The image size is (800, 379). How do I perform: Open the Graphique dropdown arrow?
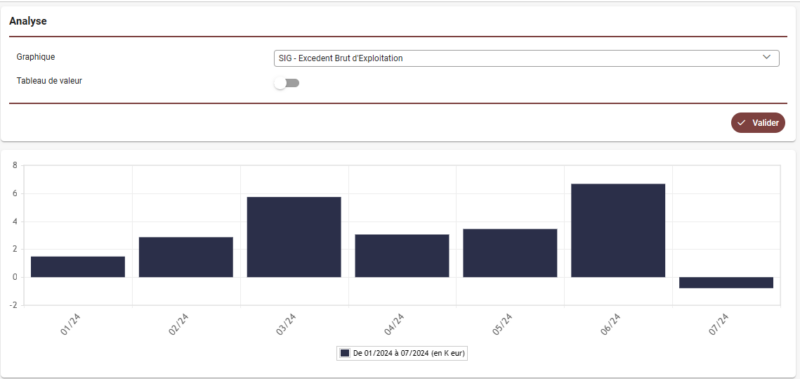(x=766, y=58)
